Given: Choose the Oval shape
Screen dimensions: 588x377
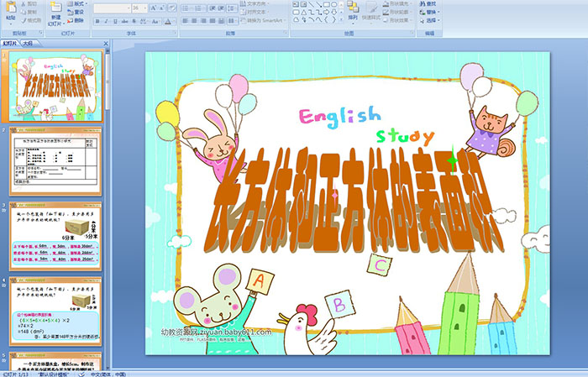Looking at the screenshot, I should [x=333, y=4].
